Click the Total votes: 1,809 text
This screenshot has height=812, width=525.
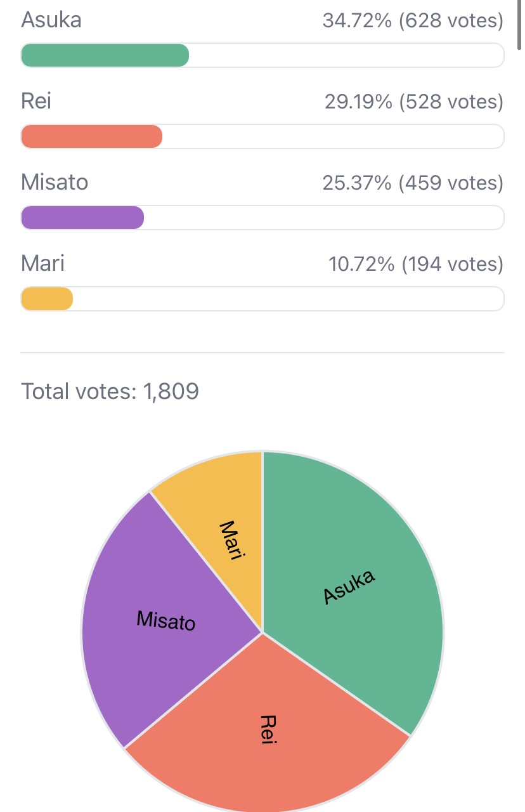pyautogui.click(x=110, y=391)
